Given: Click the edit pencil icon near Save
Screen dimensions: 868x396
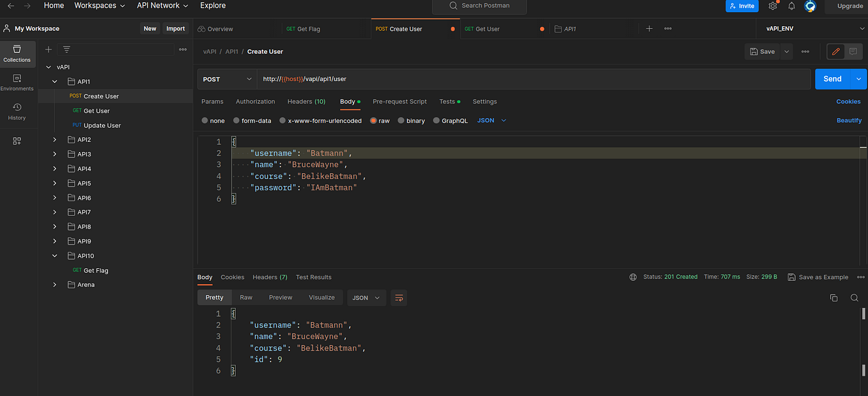Looking at the screenshot, I should click(x=835, y=52).
